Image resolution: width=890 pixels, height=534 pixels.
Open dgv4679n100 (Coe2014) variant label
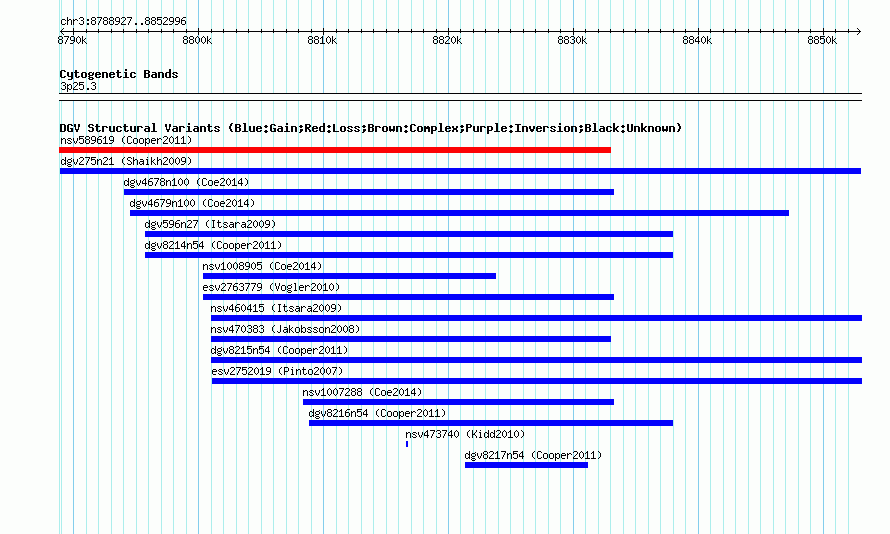(x=192, y=203)
